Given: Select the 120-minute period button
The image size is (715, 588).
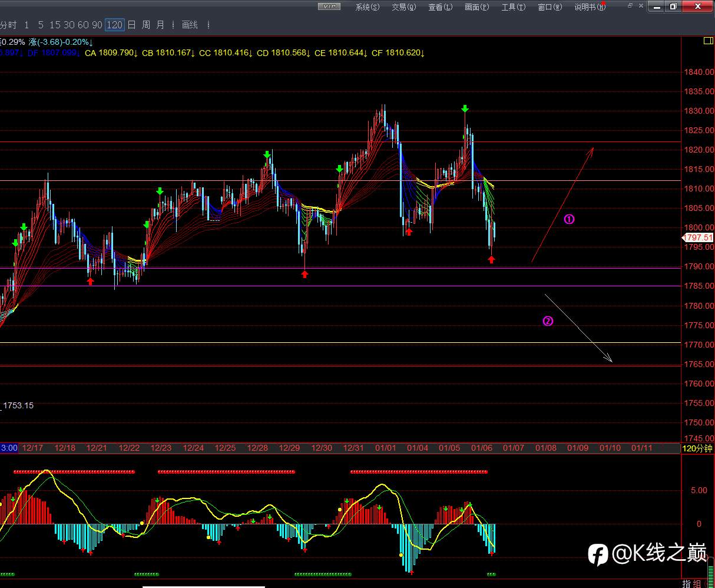Looking at the screenshot, I should pyautogui.click(x=114, y=25).
